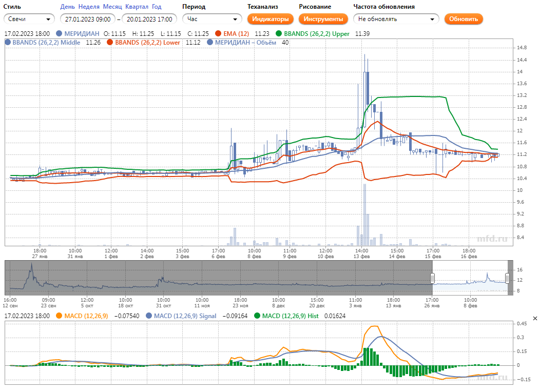Click the left handle of the range navigator
This screenshot has width=539, height=392.
point(432,278)
